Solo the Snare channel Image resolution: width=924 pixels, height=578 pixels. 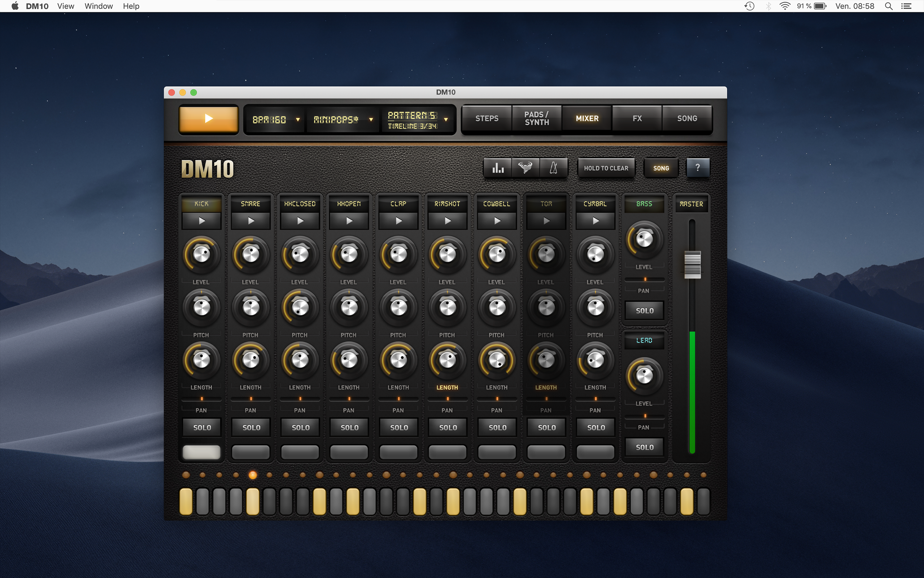(x=251, y=427)
